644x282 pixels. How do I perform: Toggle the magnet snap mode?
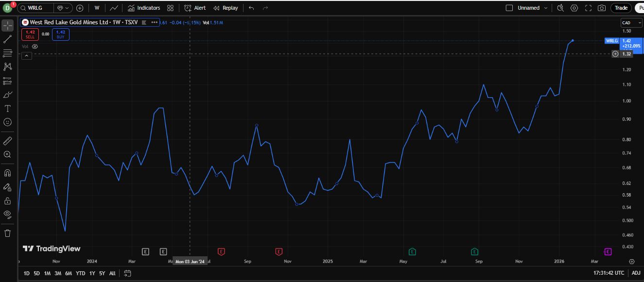[8, 173]
